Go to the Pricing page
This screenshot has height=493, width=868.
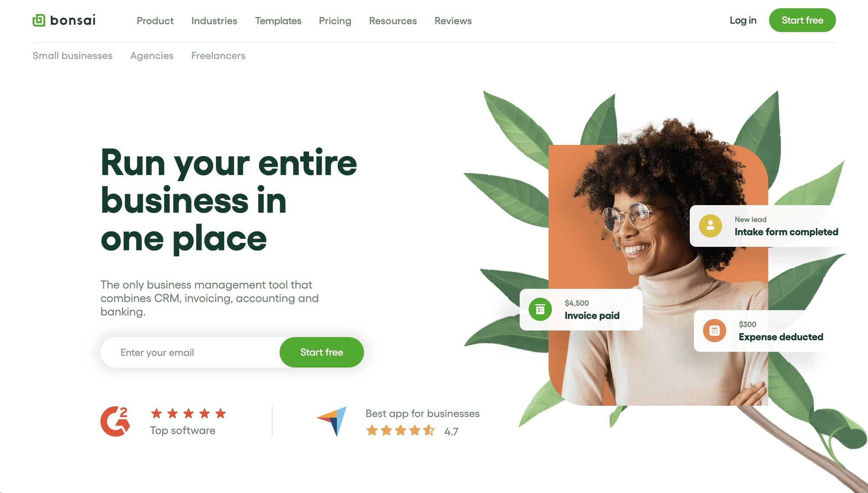335,21
